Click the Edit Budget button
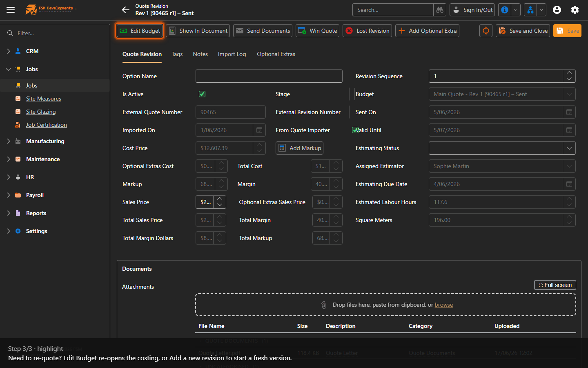The height and width of the screenshot is (368, 588). (140, 31)
